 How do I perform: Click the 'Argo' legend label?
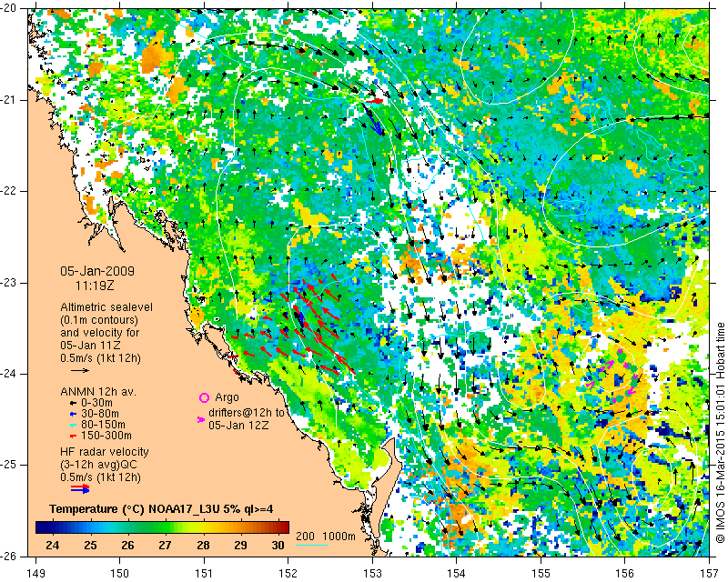pos(227,397)
